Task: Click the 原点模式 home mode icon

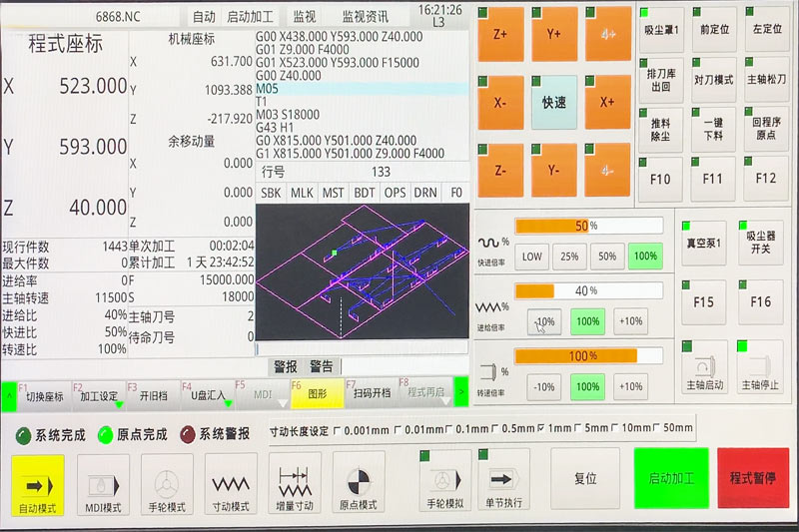Action: tap(359, 484)
